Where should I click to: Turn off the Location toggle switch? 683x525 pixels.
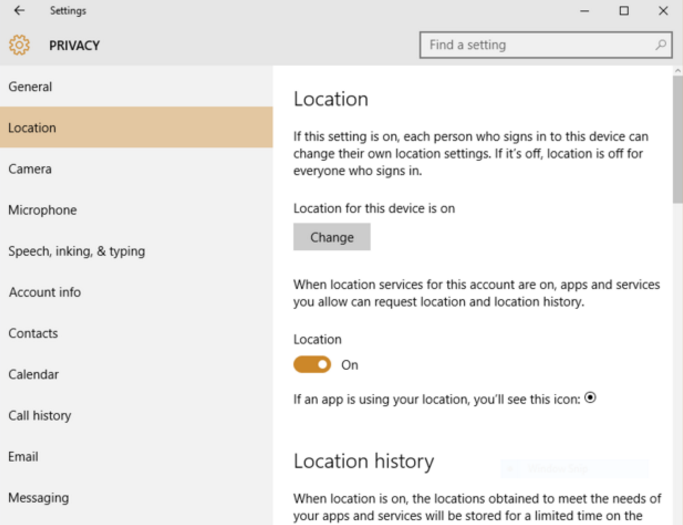pos(312,365)
